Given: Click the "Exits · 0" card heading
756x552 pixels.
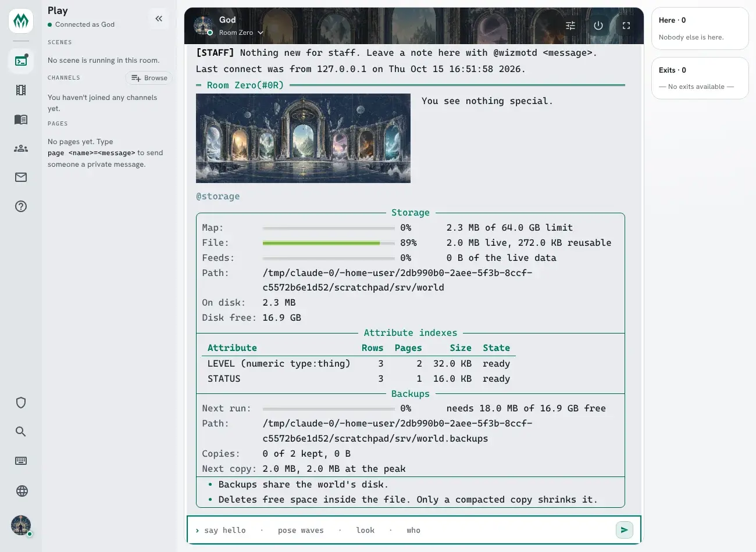Looking at the screenshot, I should (672, 70).
